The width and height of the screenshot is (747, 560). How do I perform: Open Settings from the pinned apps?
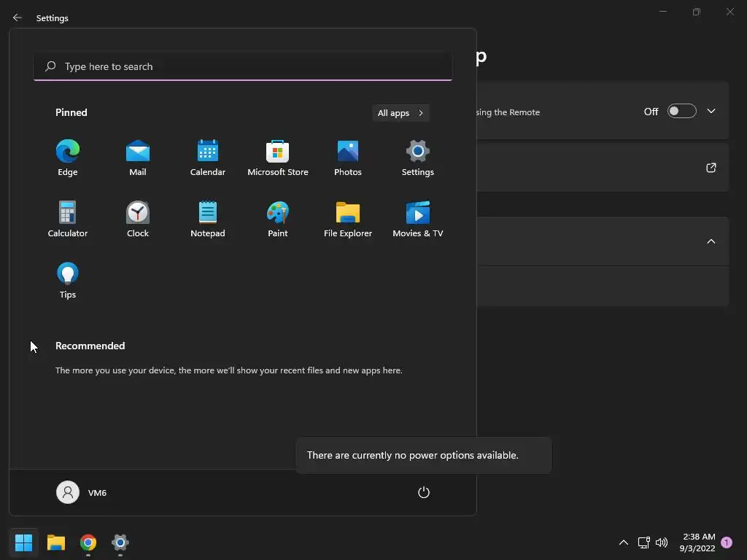418,158
